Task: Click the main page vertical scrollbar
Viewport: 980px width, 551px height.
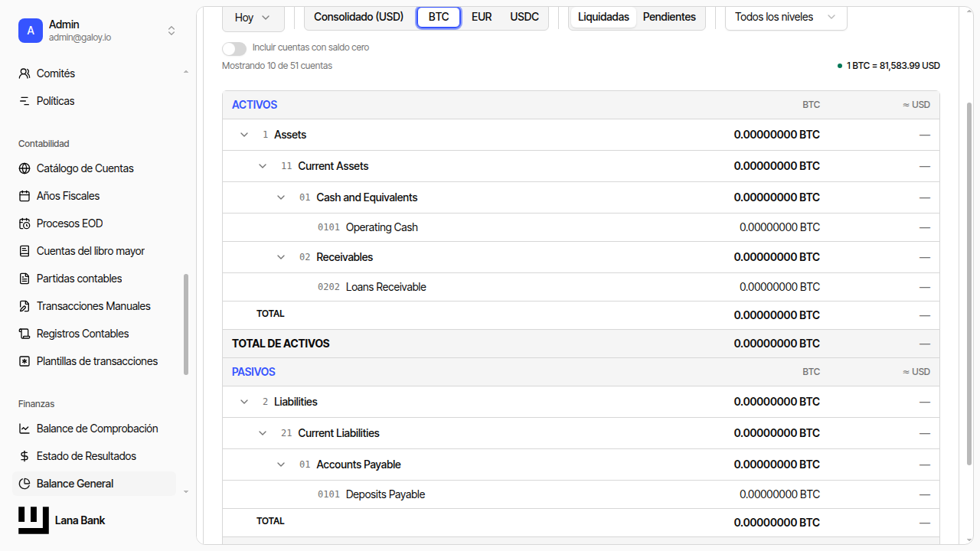Action: coord(970,283)
